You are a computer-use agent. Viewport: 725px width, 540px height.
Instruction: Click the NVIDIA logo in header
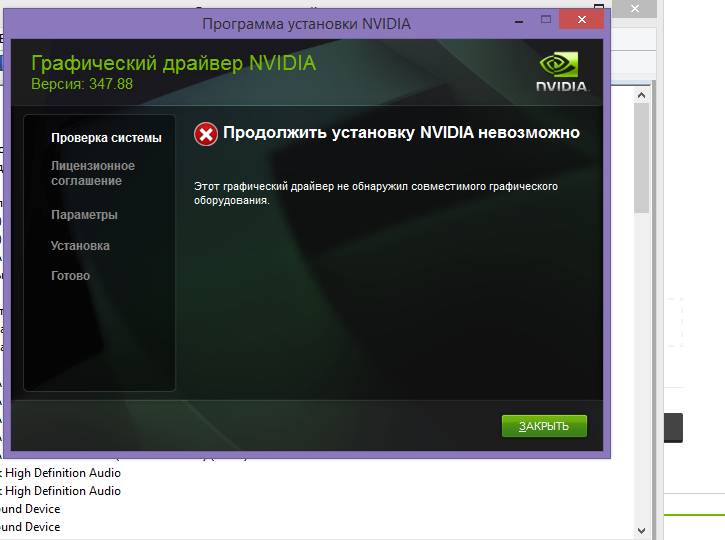(561, 71)
